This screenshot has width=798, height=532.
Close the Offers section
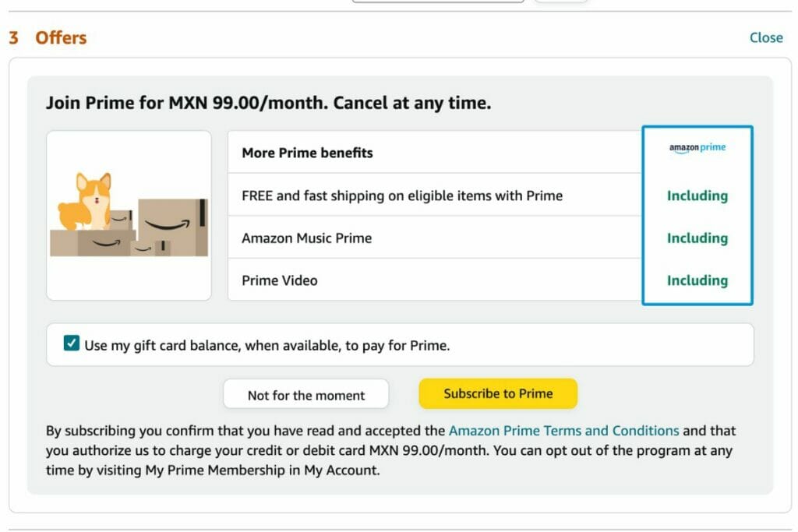click(765, 37)
